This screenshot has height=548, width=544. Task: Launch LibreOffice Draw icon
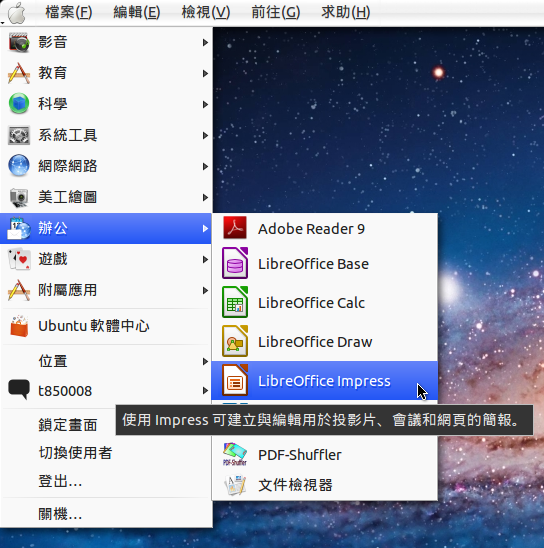tap(235, 341)
